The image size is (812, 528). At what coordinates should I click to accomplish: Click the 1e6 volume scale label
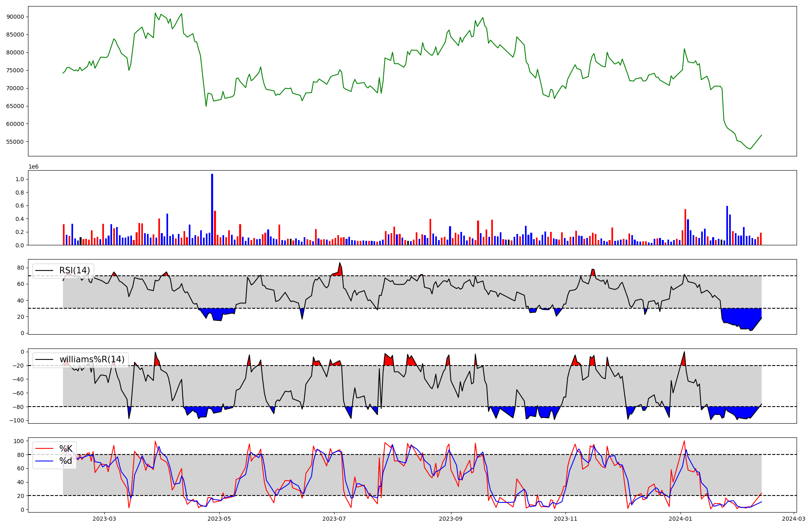33,167
